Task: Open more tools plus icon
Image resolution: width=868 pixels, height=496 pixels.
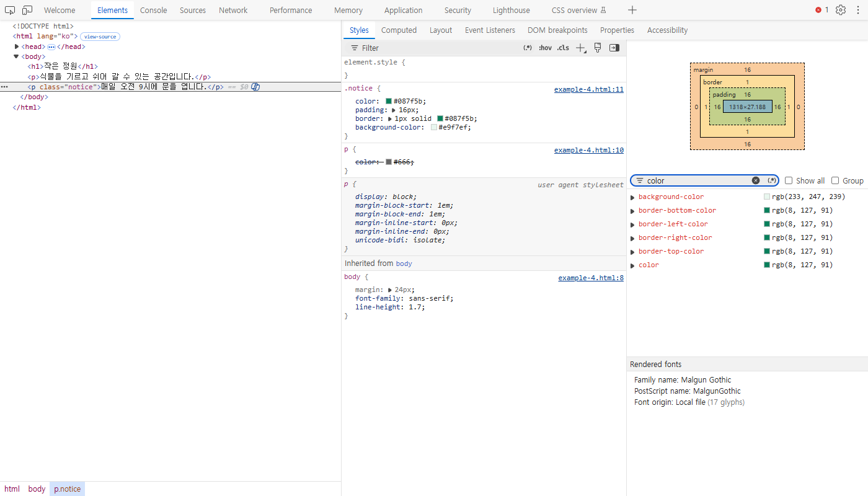Action: 632,10
